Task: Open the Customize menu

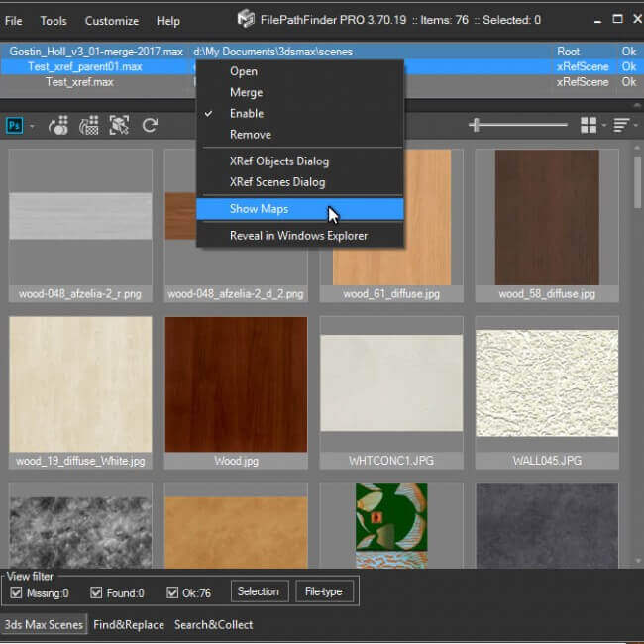Action: [112, 21]
